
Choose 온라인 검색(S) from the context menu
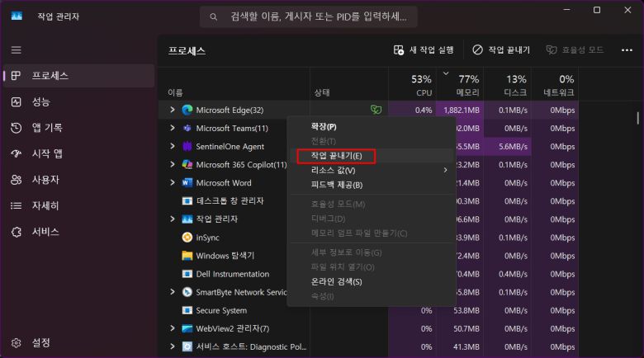point(336,282)
